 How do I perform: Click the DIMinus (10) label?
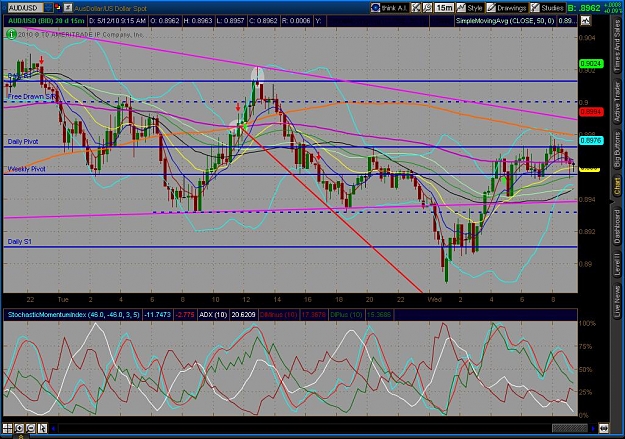click(x=278, y=315)
